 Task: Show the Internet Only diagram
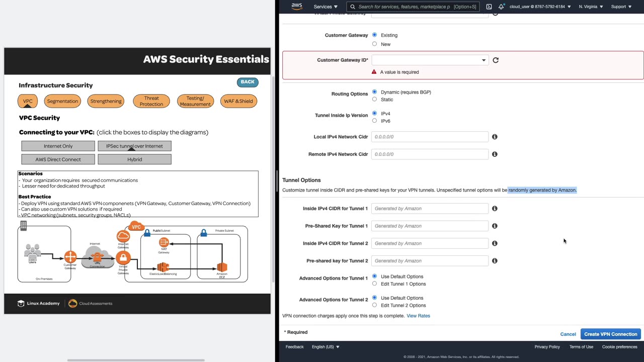click(x=58, y=146)
